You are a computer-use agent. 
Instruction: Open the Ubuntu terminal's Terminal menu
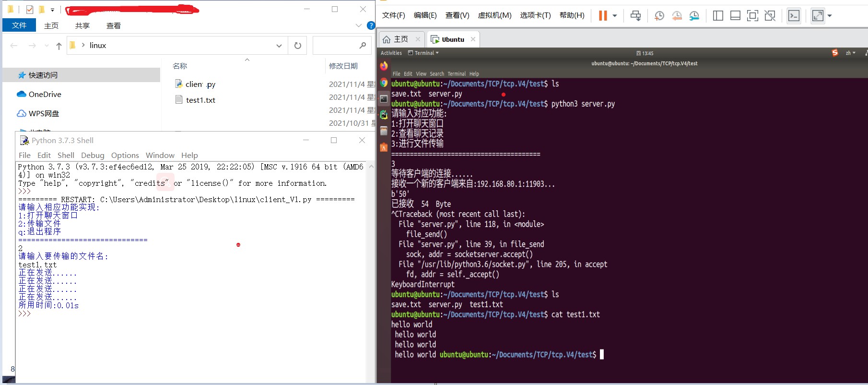coord(457,74)
